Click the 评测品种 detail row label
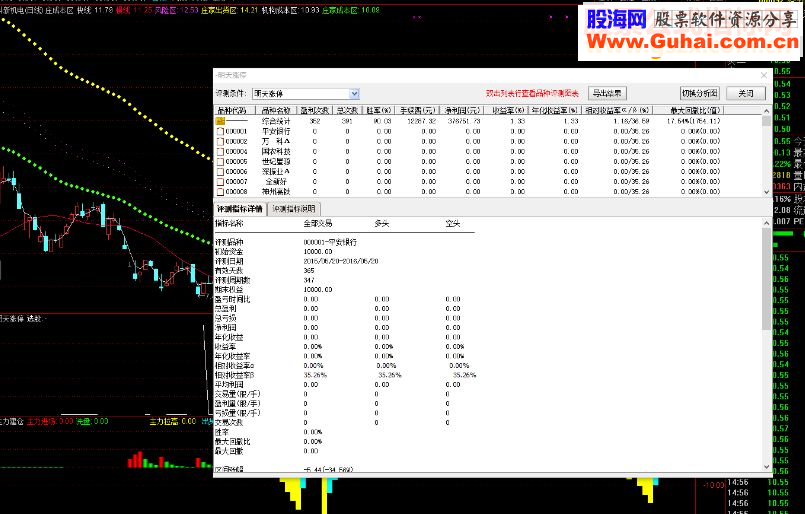805x514 pixels. tap(229, 242)
